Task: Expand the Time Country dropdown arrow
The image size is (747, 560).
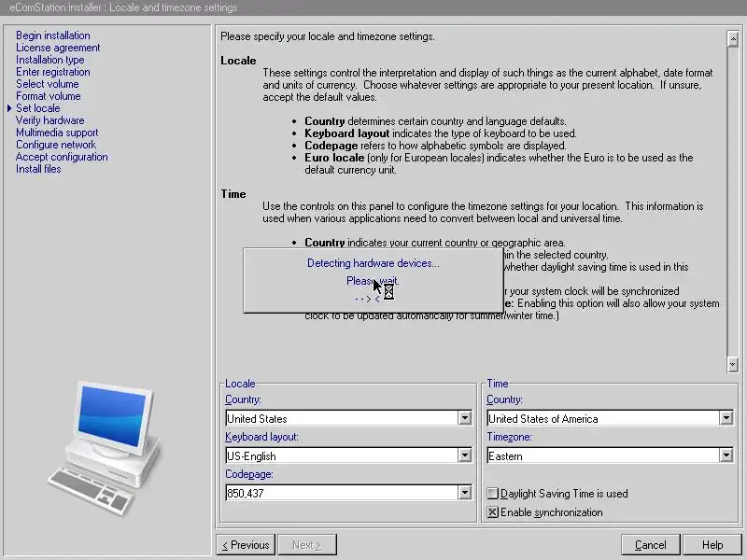Action: [726, 418]
